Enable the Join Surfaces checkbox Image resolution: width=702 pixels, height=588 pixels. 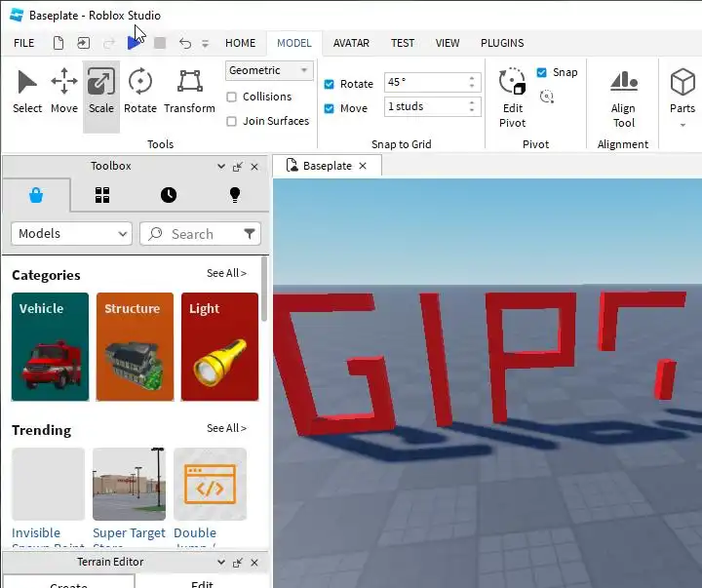click(231, 121)
